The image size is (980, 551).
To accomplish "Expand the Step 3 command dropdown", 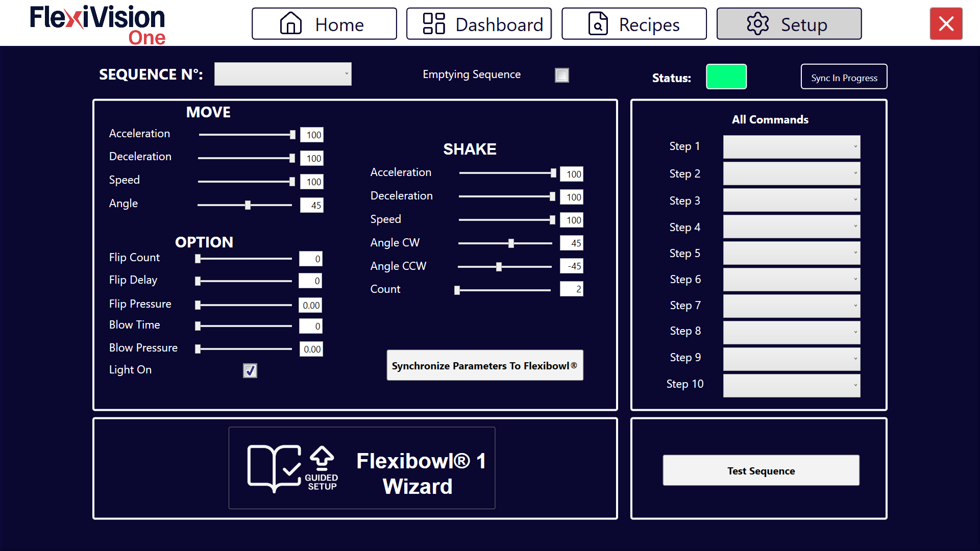I will pos(792,200).
